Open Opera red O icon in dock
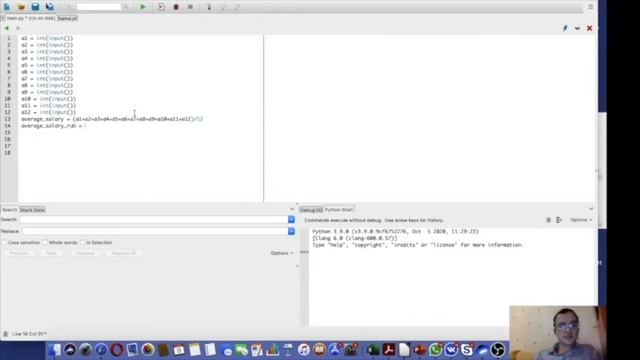640x360 pixels. coord(117,350)
